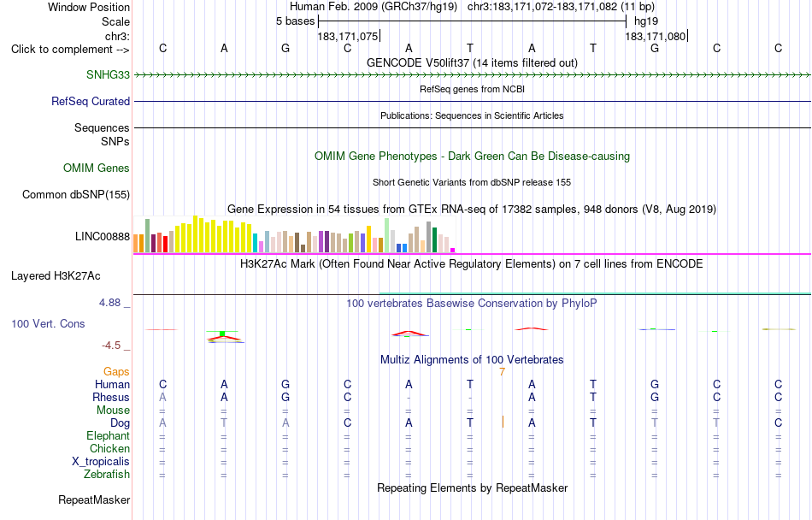Image resolution: width=812 pixels, height=520 pixels.
Task: Click the 5 bases scale bar
Action: (x=472, y=21)
